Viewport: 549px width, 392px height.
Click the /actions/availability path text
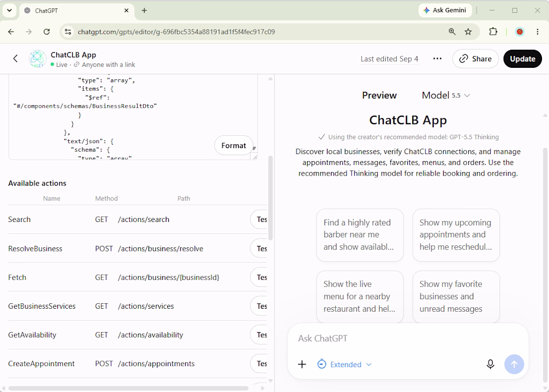tap(151, 335)
